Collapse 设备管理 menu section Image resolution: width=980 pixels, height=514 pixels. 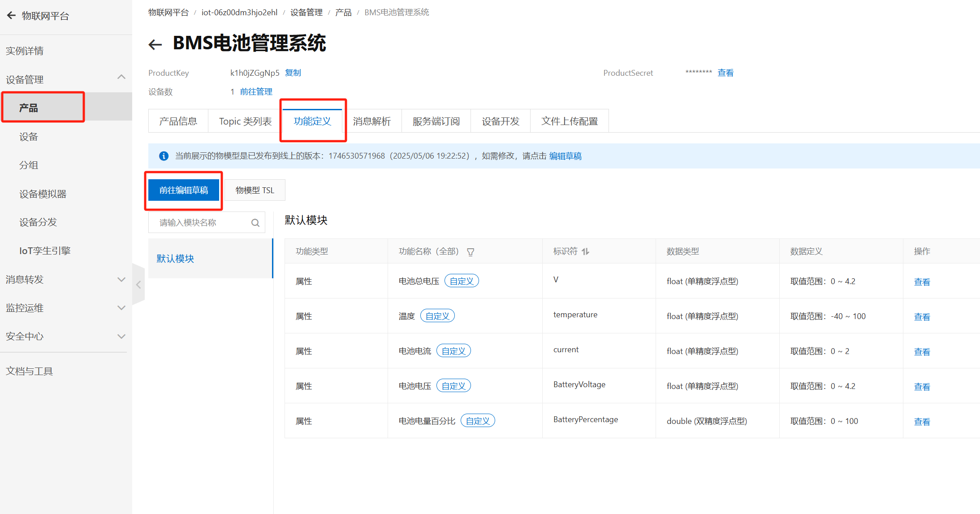(x=121, y=77)
